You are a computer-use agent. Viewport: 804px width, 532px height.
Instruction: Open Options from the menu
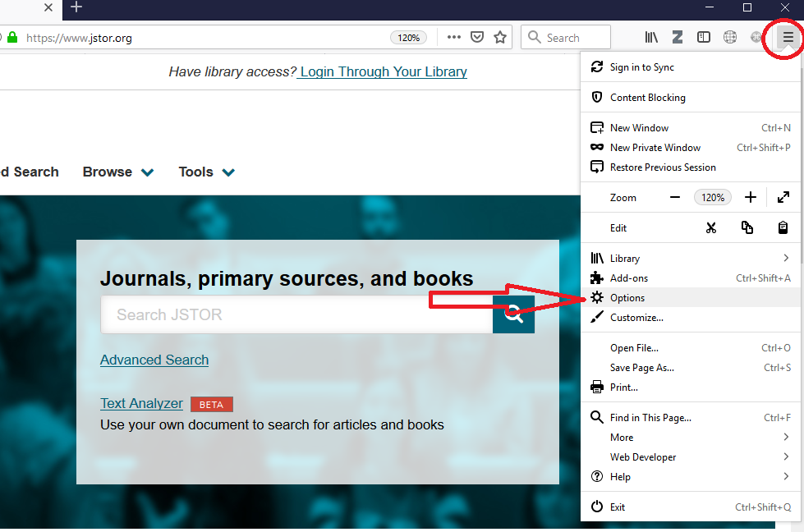point(690,298)
